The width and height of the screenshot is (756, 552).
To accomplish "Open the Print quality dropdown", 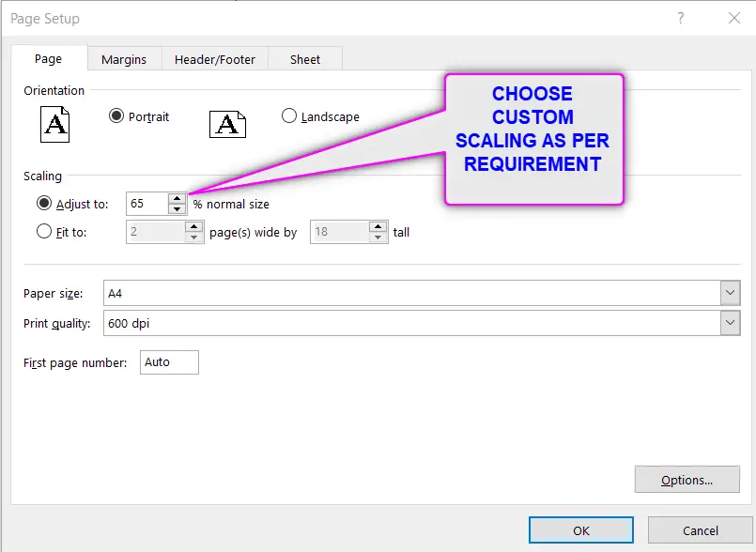I will 730,323.
